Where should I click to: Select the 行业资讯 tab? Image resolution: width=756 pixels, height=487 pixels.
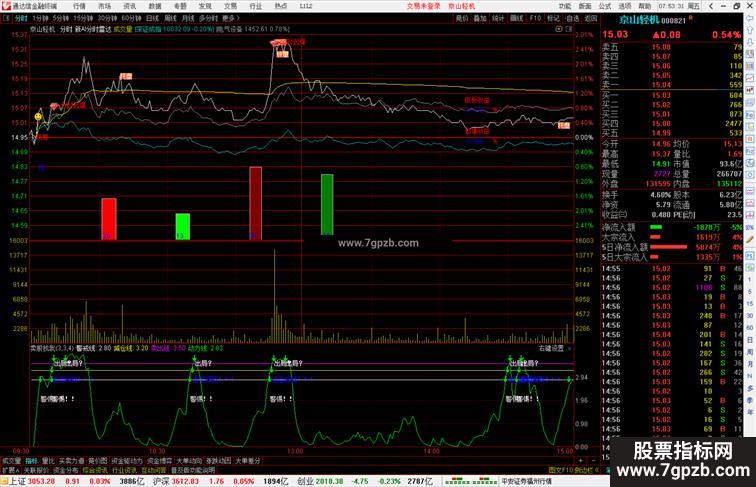pyautogui.click(x=124, y=470)
